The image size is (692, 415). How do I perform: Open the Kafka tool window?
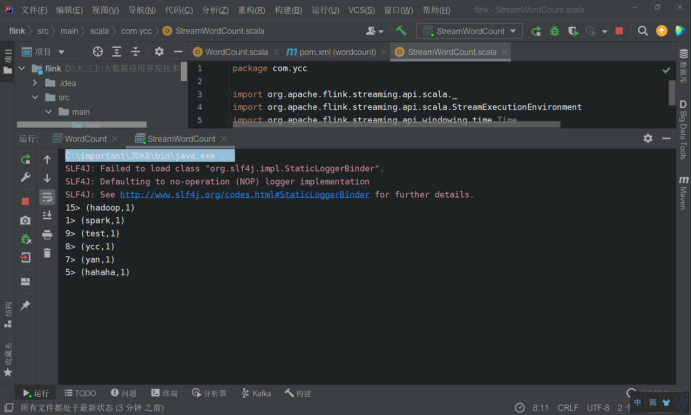[x=256, y=393]
